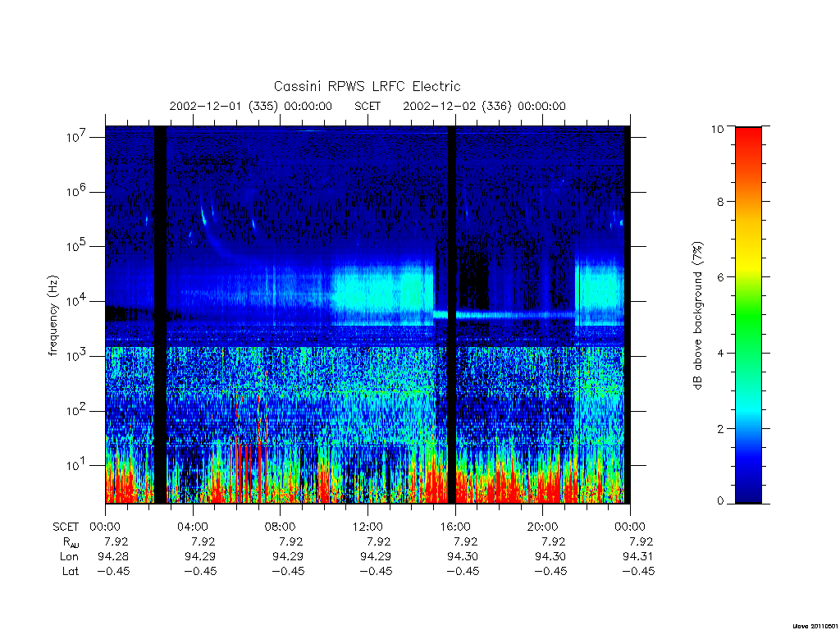Click the 10^1 frequency tick label
This screenshot has width=840, height=630.
(76, 465)
